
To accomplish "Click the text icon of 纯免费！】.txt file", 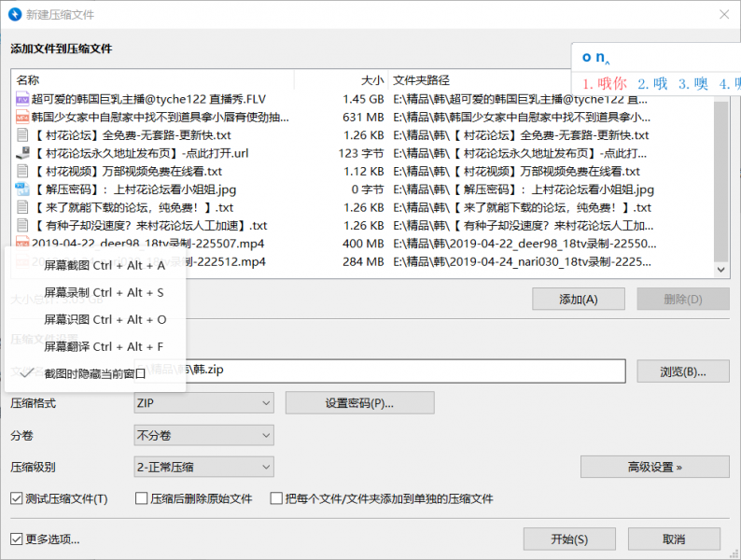I will click(x=22, y=208).
